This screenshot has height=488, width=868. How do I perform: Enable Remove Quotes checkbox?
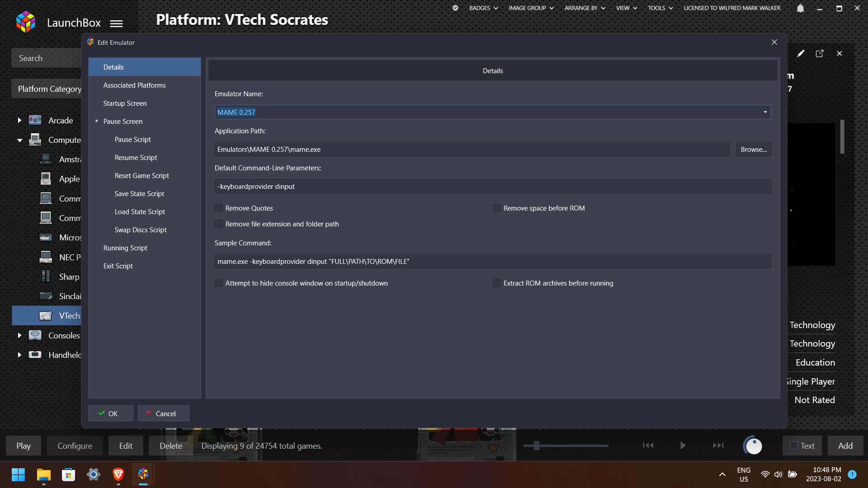coord(219,208)
